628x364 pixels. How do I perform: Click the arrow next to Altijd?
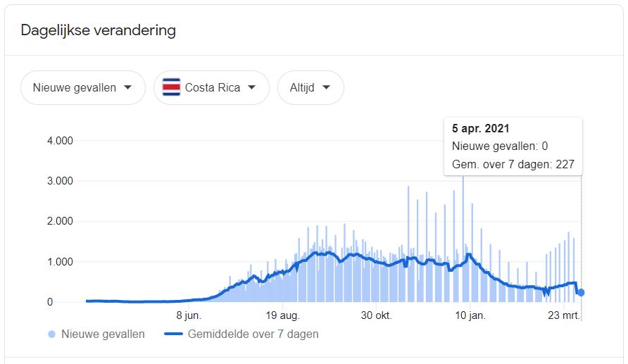(x=326, y=87)
